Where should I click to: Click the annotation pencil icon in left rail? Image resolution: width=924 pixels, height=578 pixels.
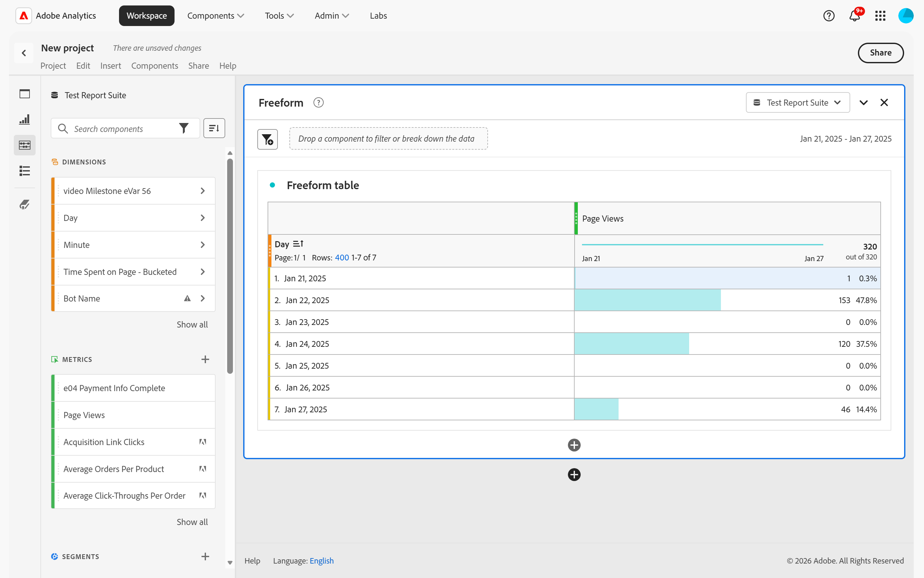(x=24, y=205)
